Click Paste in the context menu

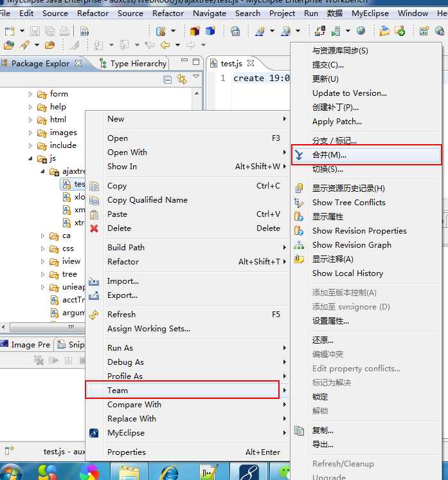pyautogui.click(x=187, y=214)
